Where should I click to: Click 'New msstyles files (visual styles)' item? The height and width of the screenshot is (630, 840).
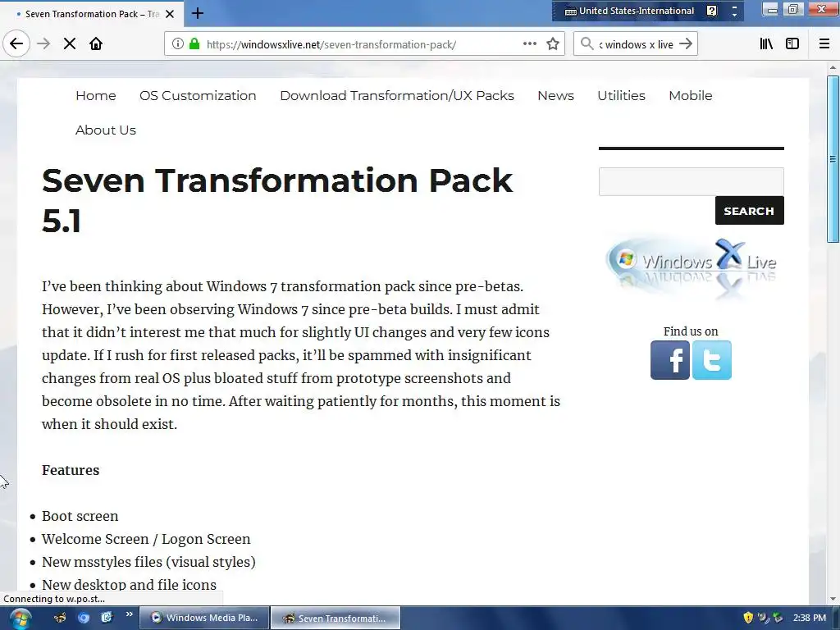click(148, 562)
